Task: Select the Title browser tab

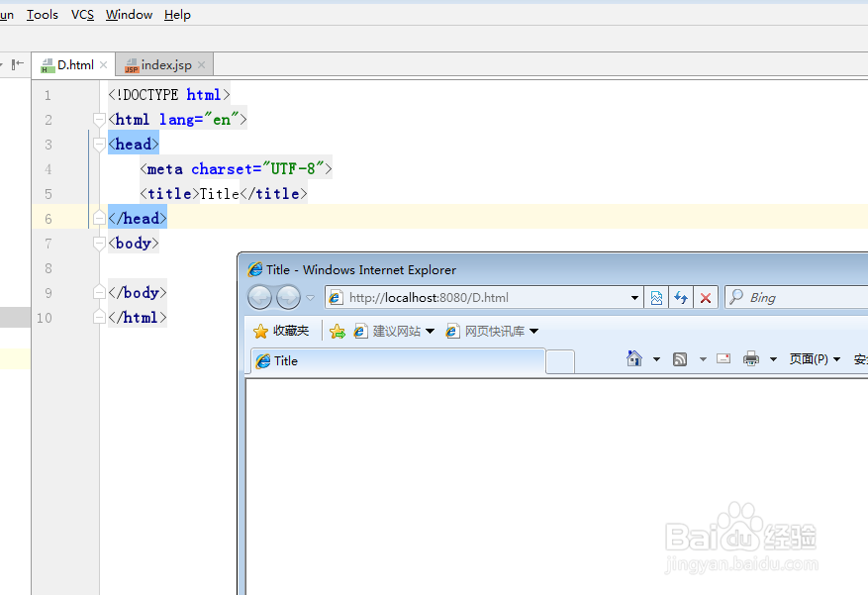Action: coord(398,361)
